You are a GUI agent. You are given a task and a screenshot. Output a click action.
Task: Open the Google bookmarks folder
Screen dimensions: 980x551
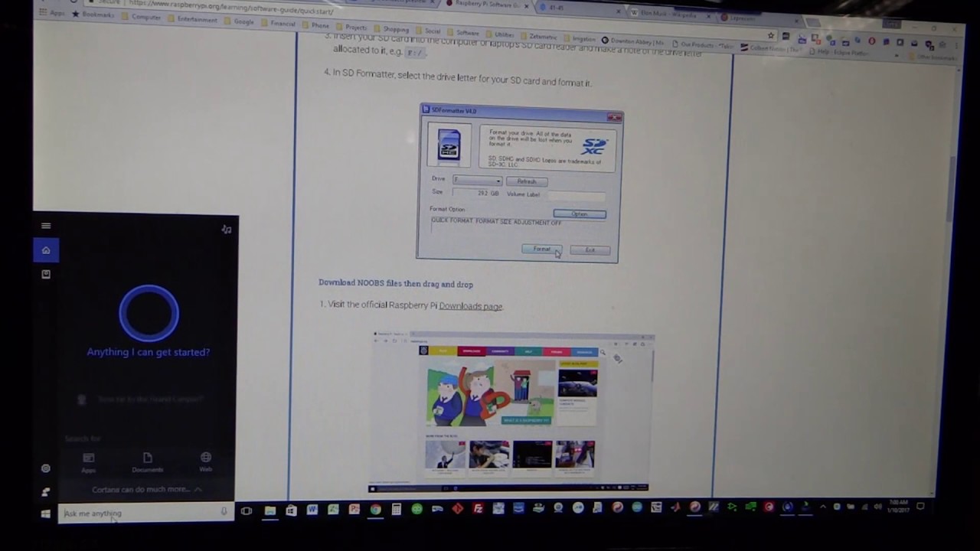(x=238, y=21)
